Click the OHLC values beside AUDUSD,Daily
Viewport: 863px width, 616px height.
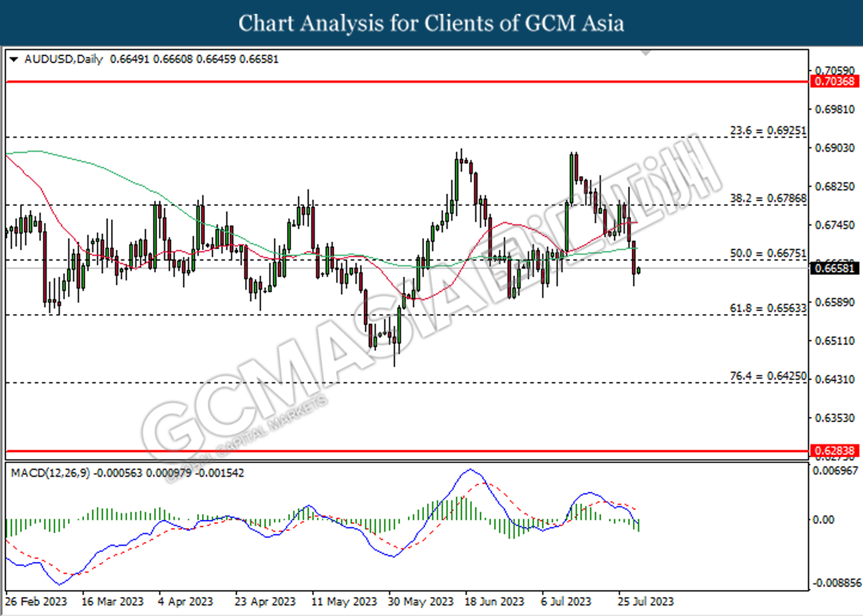pos(194,59)
